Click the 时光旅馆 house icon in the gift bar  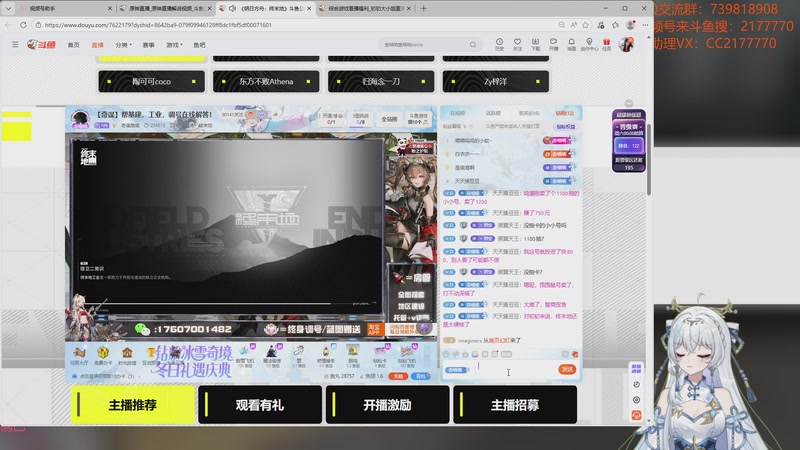(x=127, y=355)
